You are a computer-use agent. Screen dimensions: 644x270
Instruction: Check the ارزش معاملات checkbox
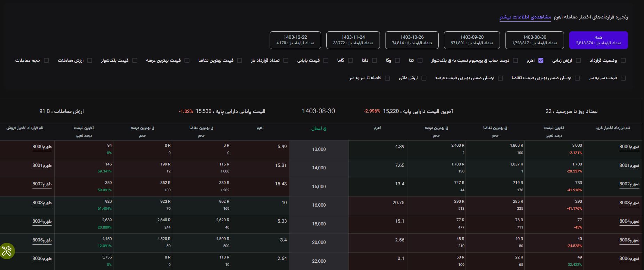(89, 60)
